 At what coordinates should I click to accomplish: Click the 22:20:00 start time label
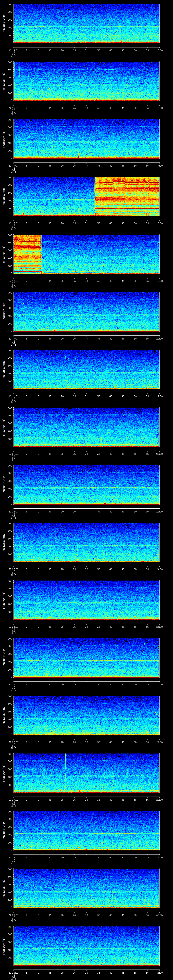tap(13, 396)
